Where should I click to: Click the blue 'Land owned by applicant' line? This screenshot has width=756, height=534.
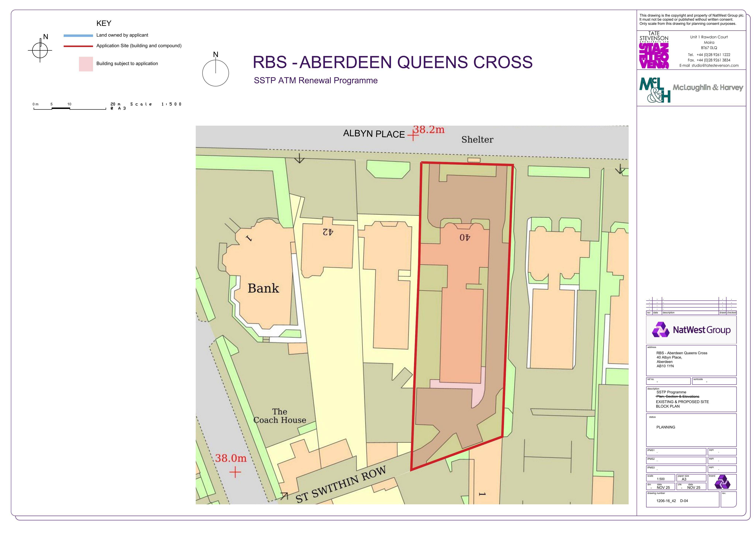78,36
